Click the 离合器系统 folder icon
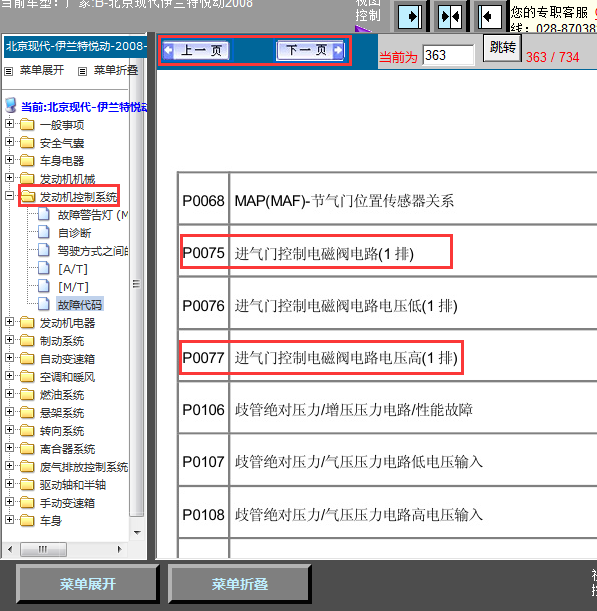The image size is (597, 611). point(27,449)
